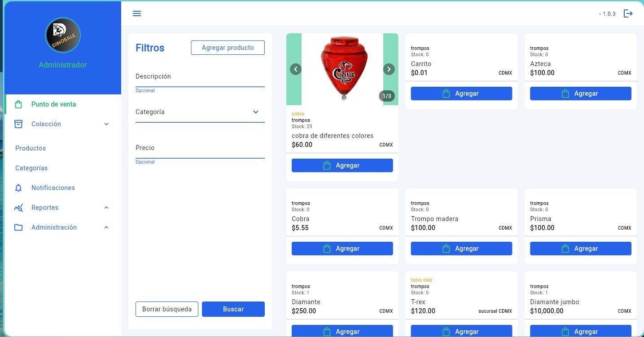
Task: Expand the Reportes menu chevron
Action: pyautogui.click(x=106, y=208)
